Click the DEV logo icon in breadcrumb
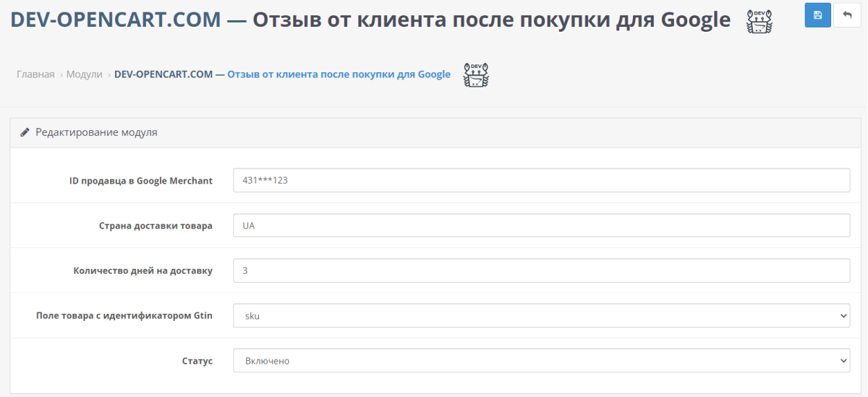 click(x=476, y=75)
